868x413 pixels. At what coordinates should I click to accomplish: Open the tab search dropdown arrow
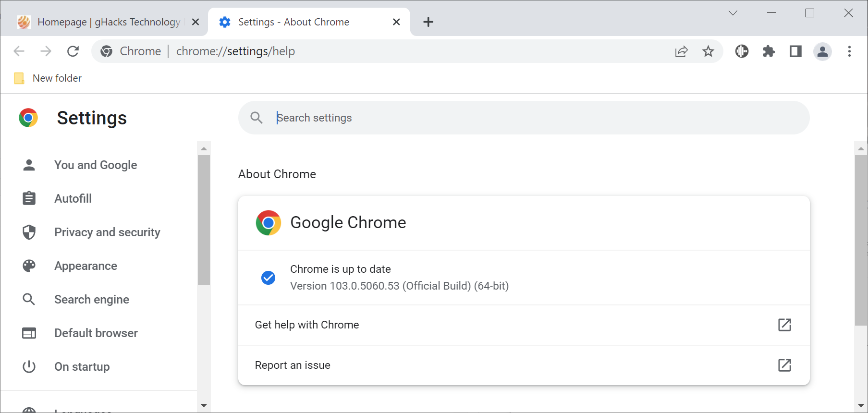click(733, 13)
